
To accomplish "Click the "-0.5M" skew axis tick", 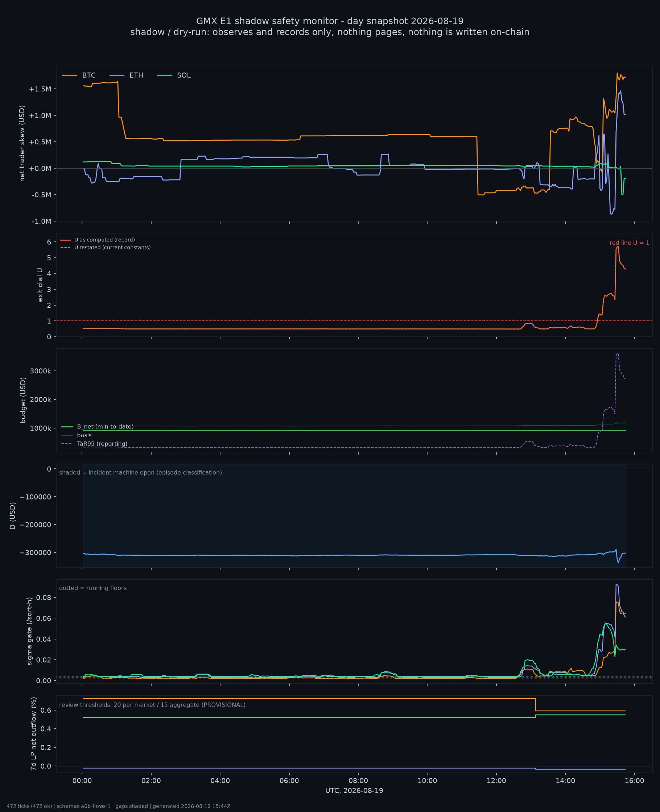I will (41, 195).
